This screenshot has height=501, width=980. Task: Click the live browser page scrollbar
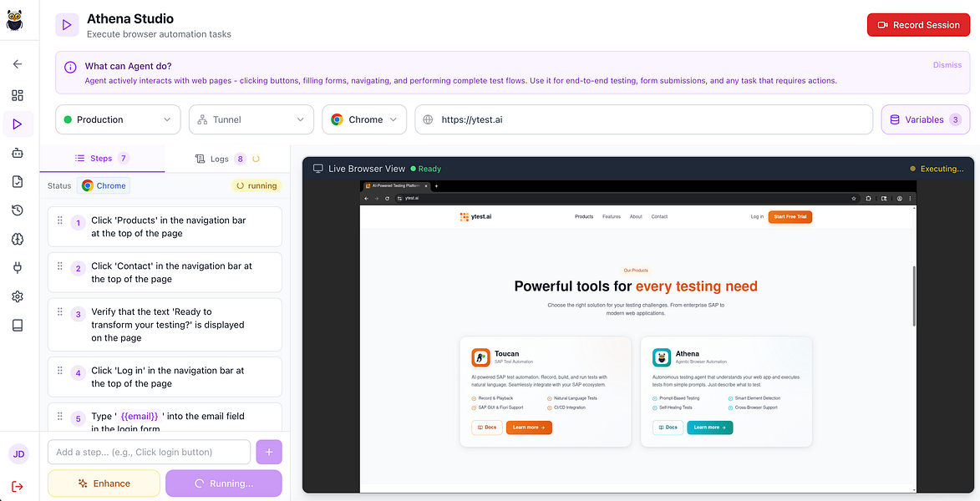[914, 296]
